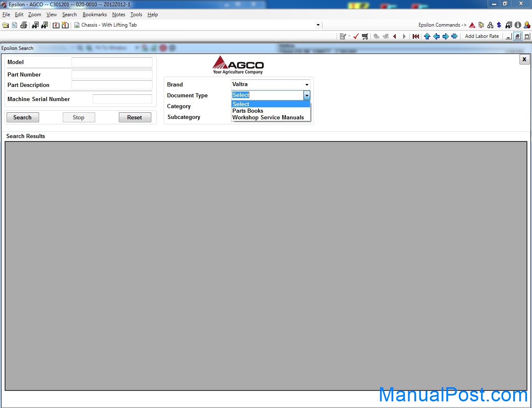Screen dimensions: 532x408
Task: Open the Search menu
Action: (69, 15)
